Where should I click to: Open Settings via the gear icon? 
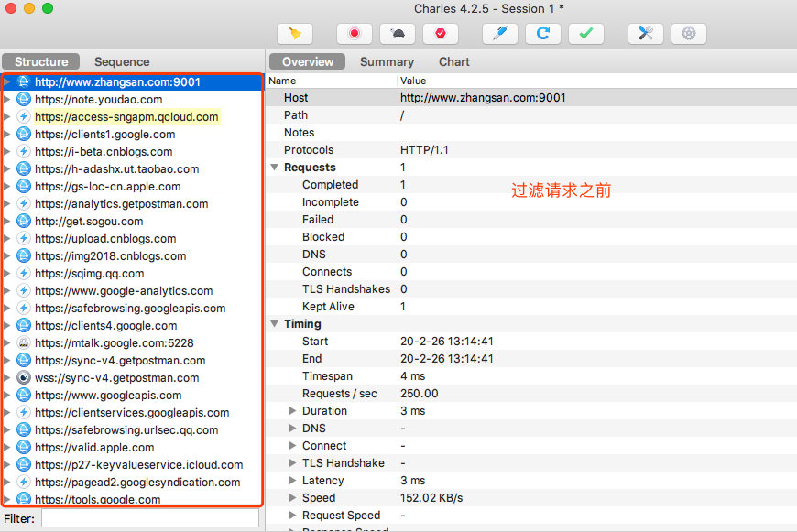(x=689, y=34)
